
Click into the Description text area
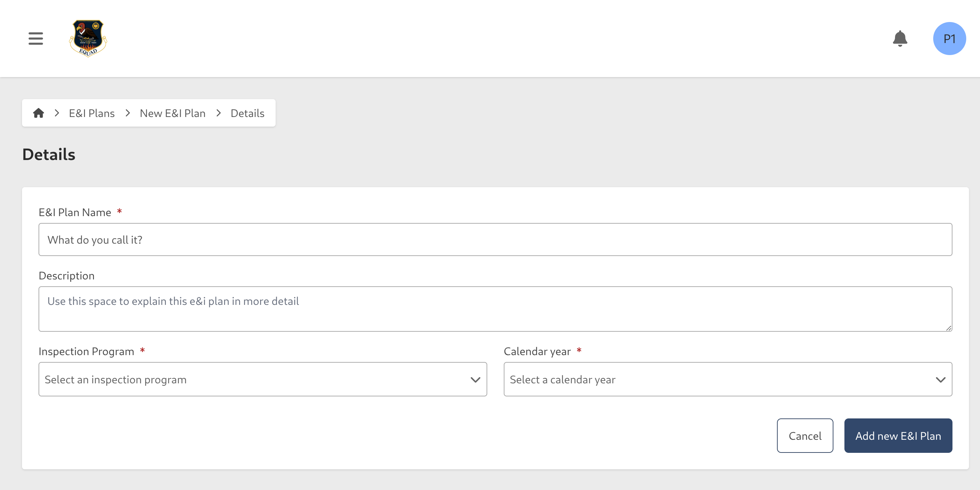[x=495, y=309]
